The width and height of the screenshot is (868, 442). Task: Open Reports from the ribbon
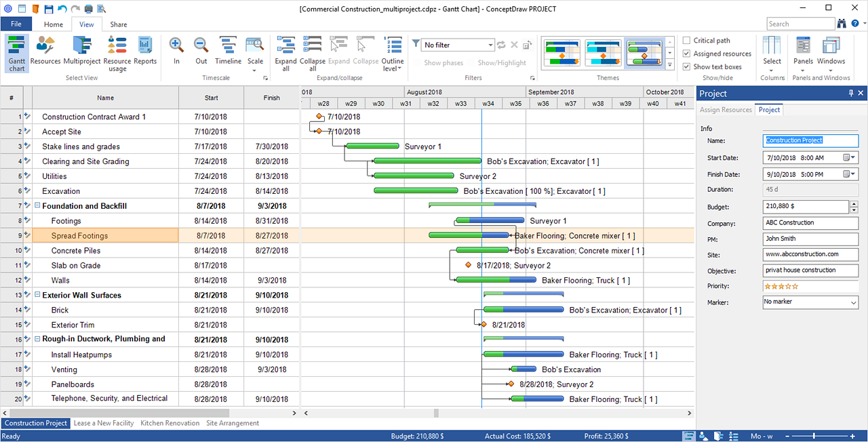[x=145, y=52]
